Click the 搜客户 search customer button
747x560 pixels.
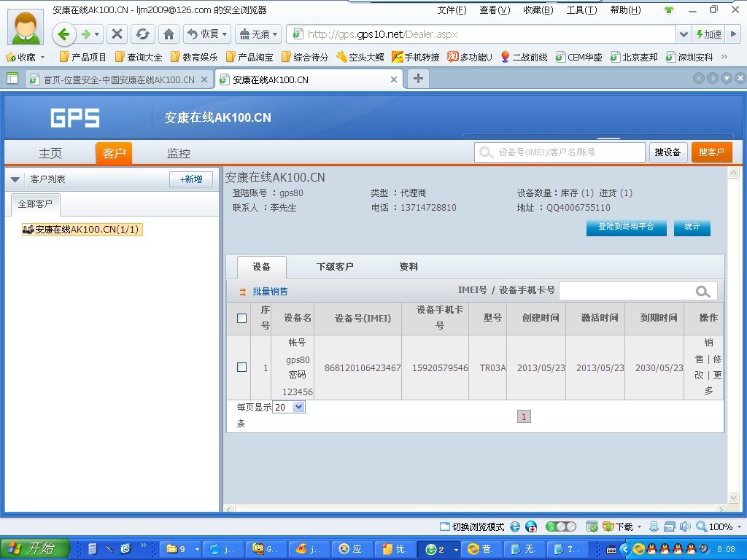711,152
